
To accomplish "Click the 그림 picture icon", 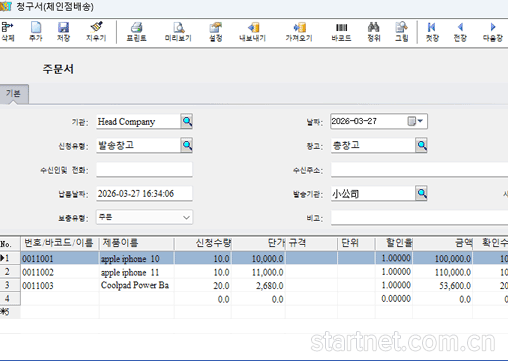I will coord(402,32).
